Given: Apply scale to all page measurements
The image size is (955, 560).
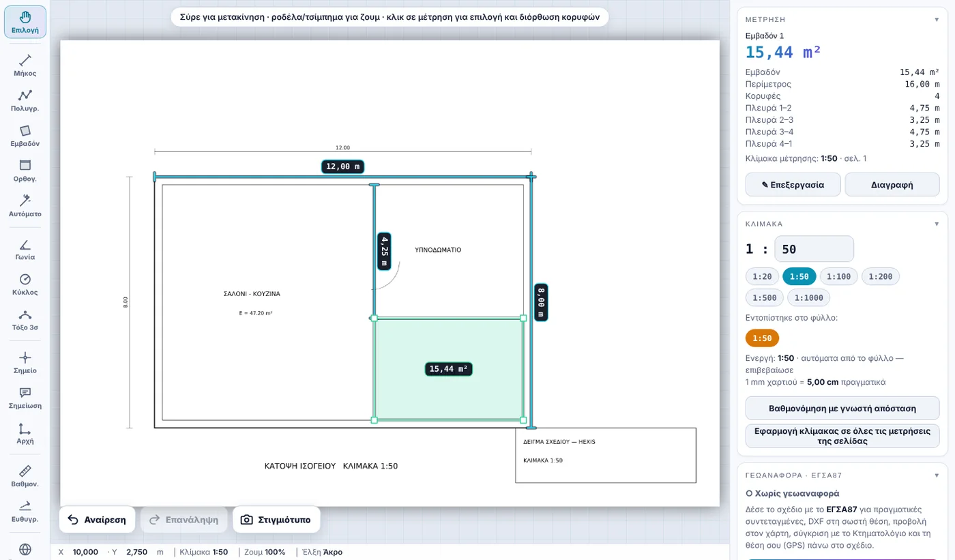Looking at the screenshot, I should (842, 436).
